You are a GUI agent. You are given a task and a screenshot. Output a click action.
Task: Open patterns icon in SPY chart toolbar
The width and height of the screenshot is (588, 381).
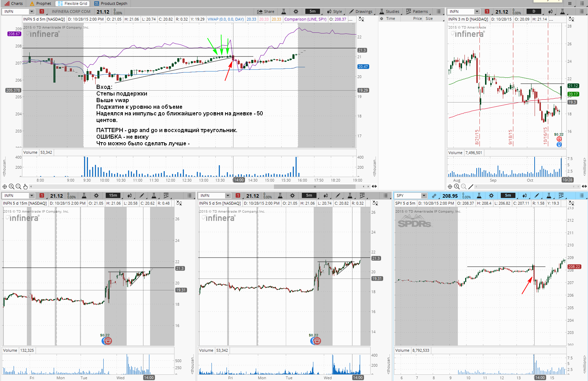click(561, 196)
